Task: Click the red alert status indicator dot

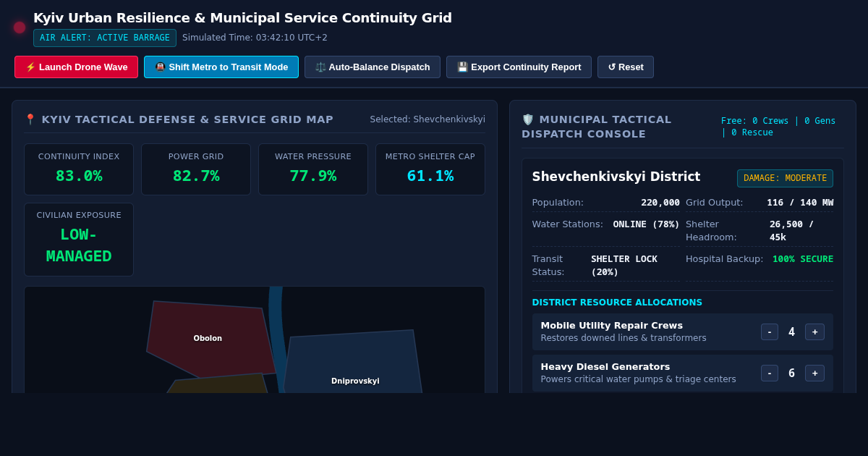Action: pos(20,28)
